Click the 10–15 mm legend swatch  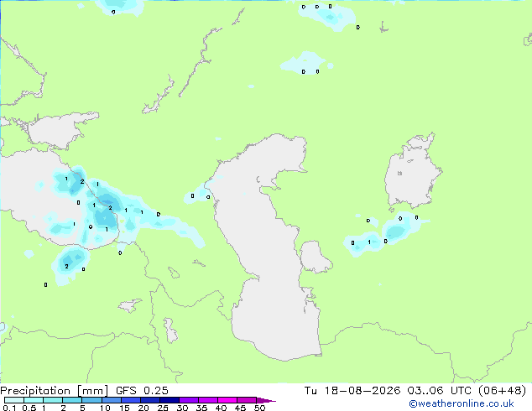(x=111, y=400)
